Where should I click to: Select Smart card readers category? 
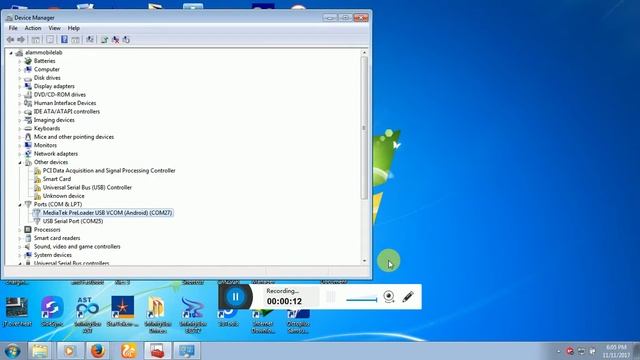coord(57,238)
